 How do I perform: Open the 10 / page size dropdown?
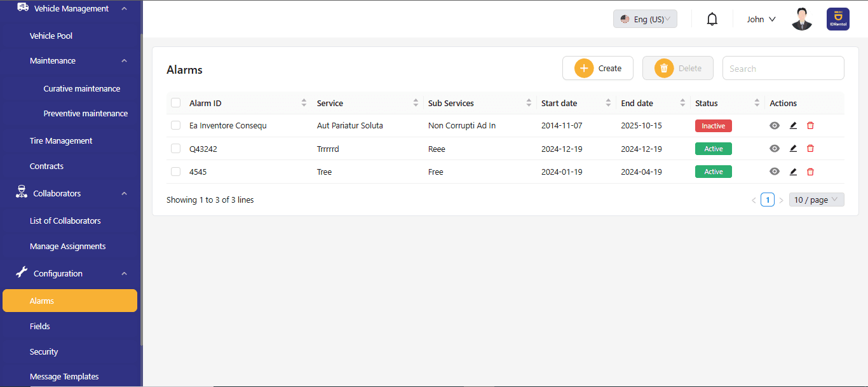click(x=817, y=200)
